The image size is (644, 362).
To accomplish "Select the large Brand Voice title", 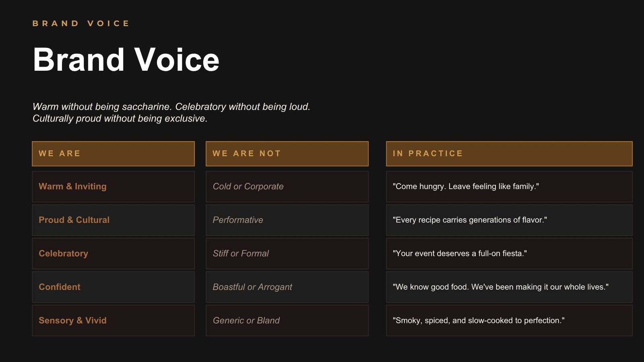I will pyautogui.click(x=126, y=60).
